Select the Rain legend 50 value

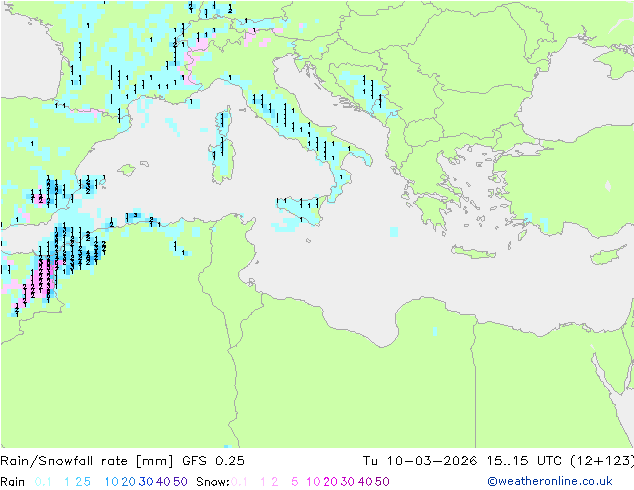tap(180, 482)
